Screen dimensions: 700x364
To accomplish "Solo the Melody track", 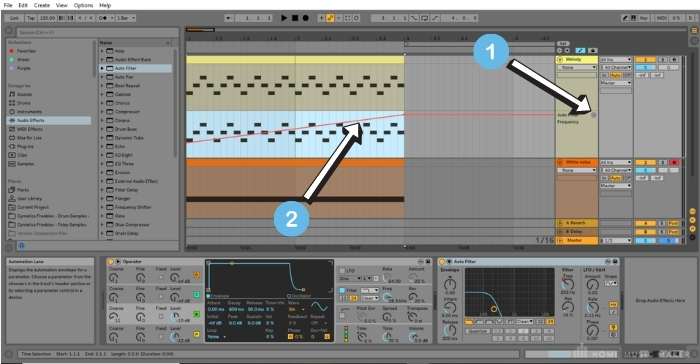I will 663,59.
